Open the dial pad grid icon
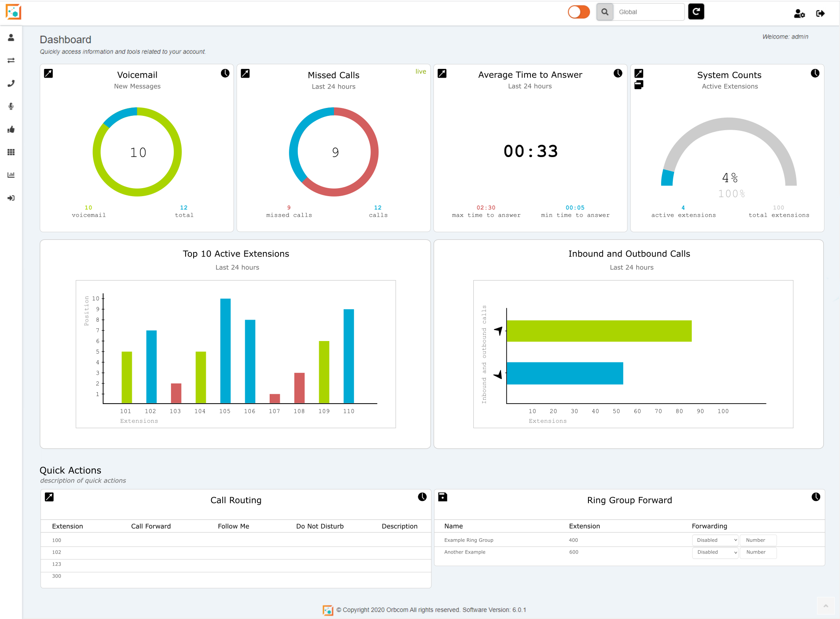This screenshot has width=840, height=619. 11,152
